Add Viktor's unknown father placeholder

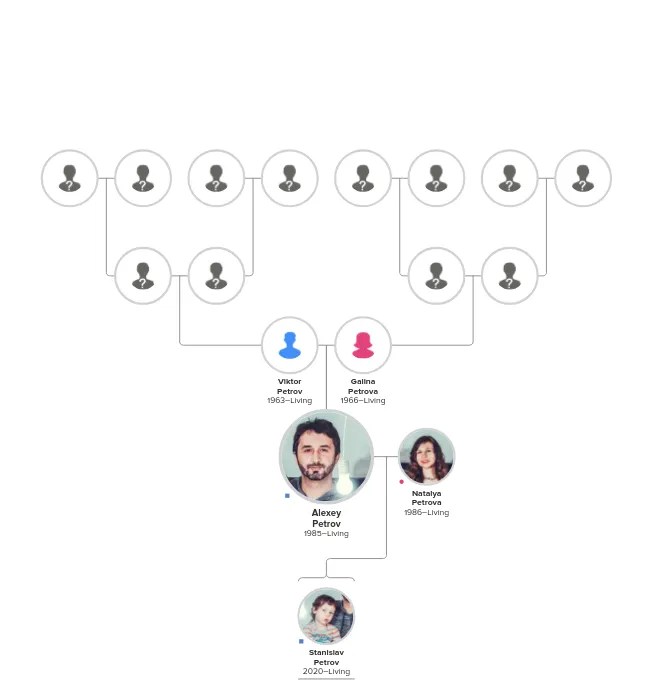[x=143, y=276]
